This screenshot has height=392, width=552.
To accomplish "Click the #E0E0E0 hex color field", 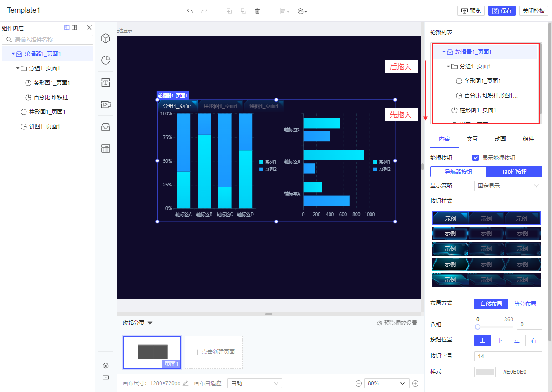I will coord(521,372).
